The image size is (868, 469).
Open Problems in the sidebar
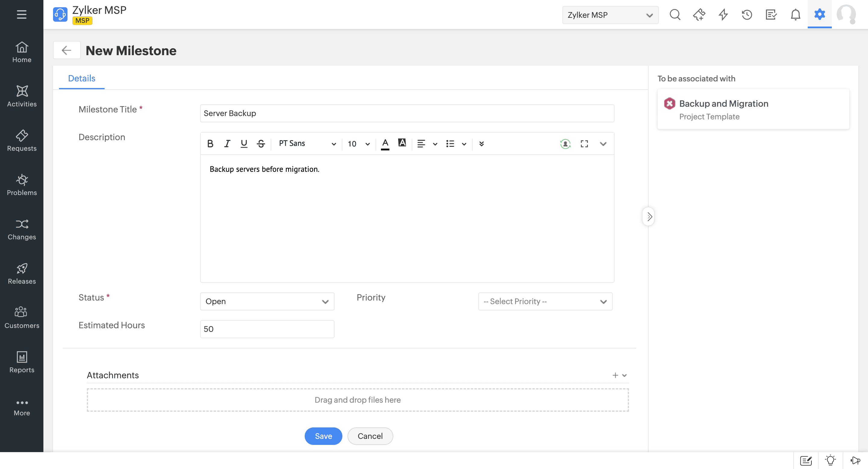pos(22,185)
